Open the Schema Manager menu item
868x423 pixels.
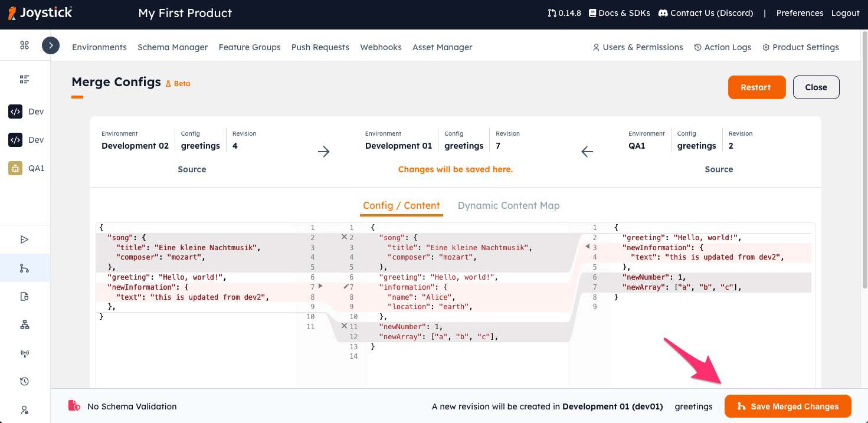coord(172,47)
